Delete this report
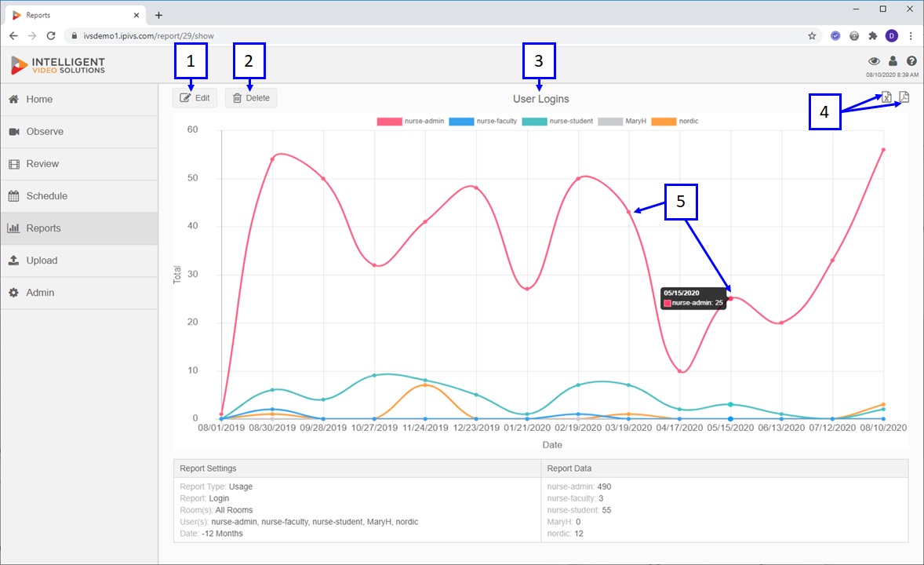The width and height of the screenshot is (924, 565). pyautogui.click(x=251, y=98)
